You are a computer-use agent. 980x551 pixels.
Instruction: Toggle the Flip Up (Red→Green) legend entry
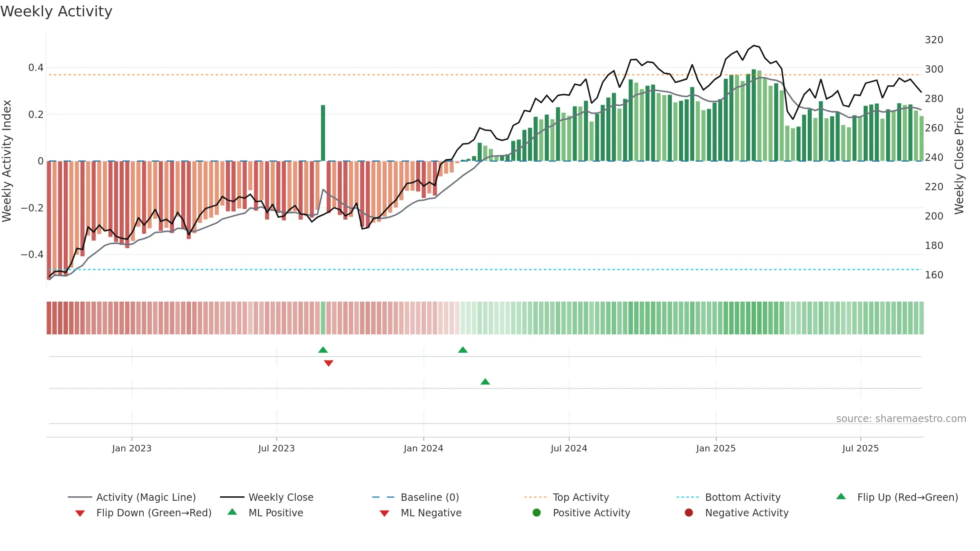coord(897,497)
